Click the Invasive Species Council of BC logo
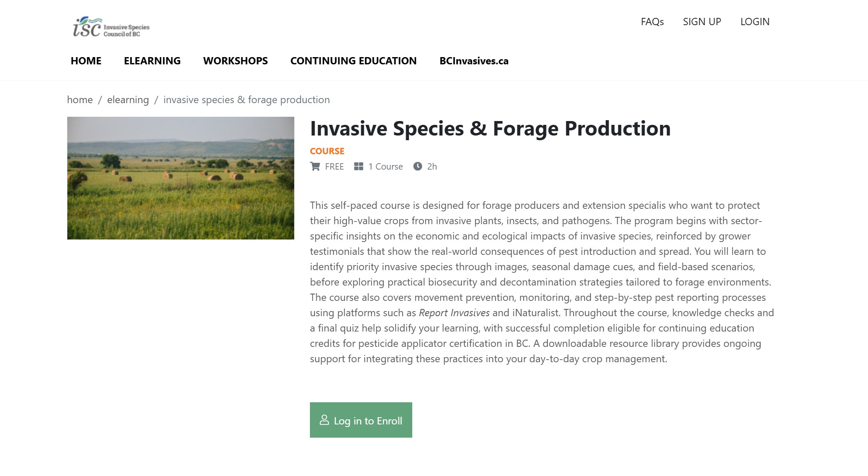The height and width of the screenshot is (476, 868). tap(111, 27)
